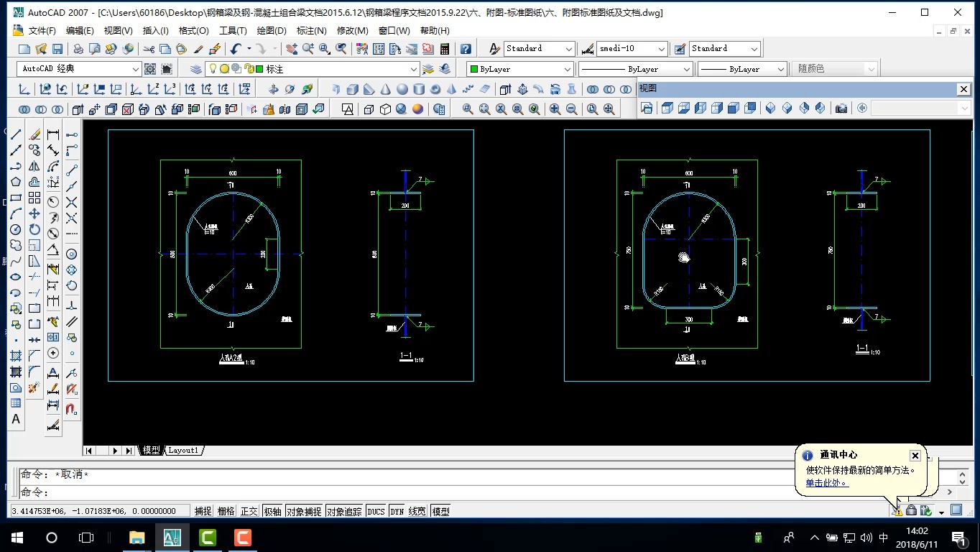Screen dimensions: 980x552
Task: Close the 通讯中心 notification balloon
Action: (x=915, y=456)
